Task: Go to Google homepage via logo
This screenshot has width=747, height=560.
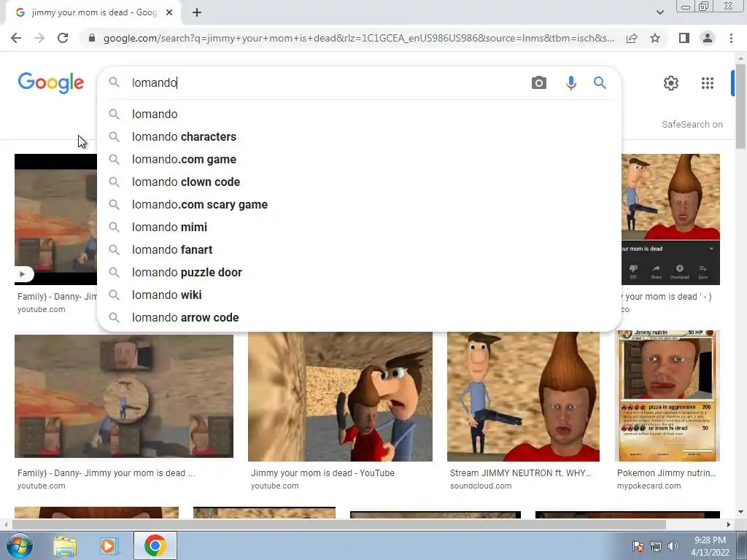Action: click(51, 83)
